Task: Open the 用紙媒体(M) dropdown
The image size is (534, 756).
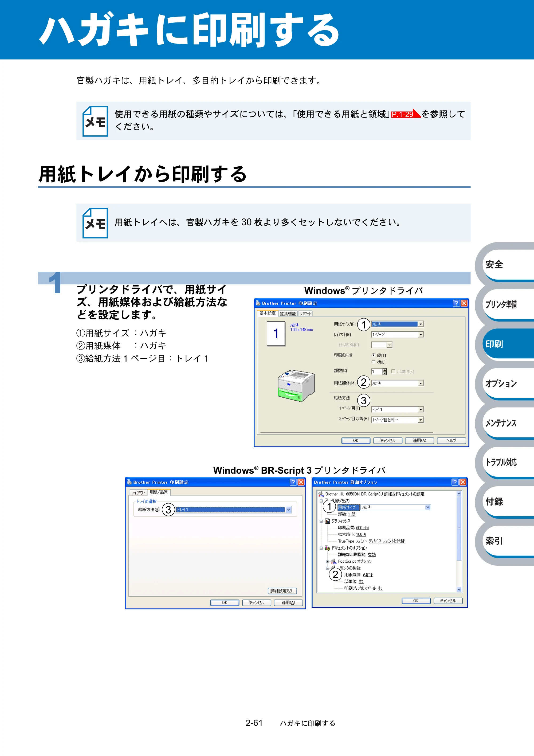Action: click(x=397, y=383)
